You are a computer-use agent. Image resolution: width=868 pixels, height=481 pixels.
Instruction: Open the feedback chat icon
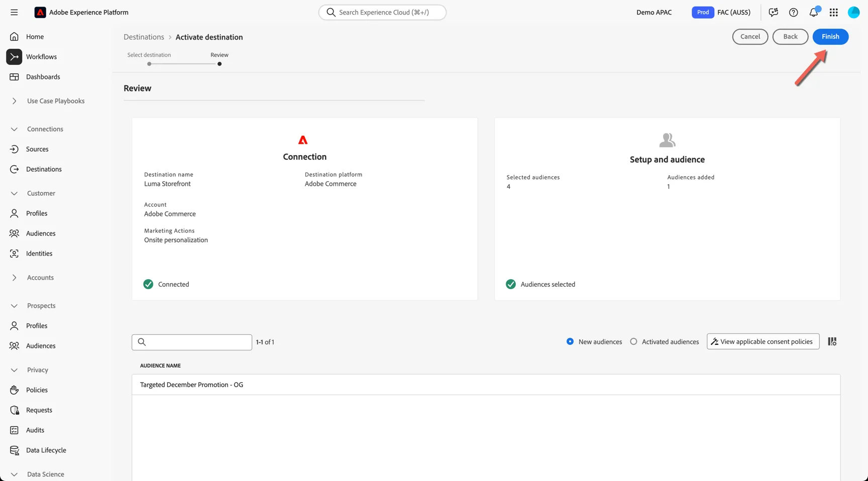773,12
